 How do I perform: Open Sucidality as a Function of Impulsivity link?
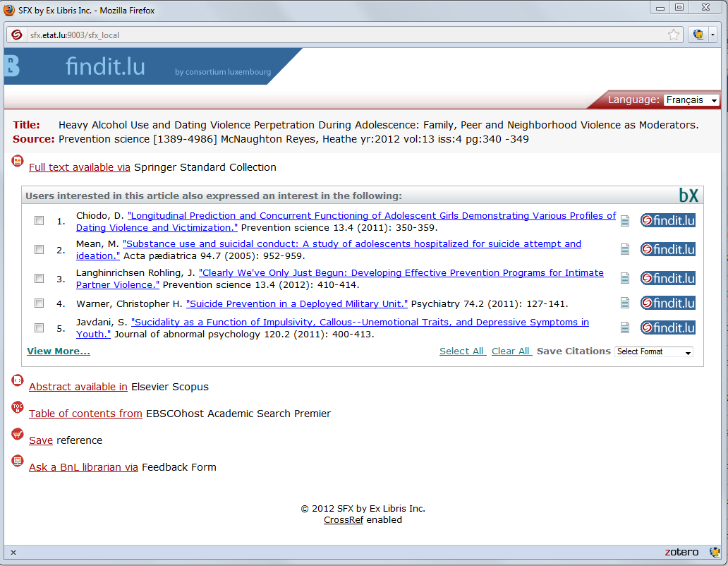pyautogui.click(x=332, y=327)
